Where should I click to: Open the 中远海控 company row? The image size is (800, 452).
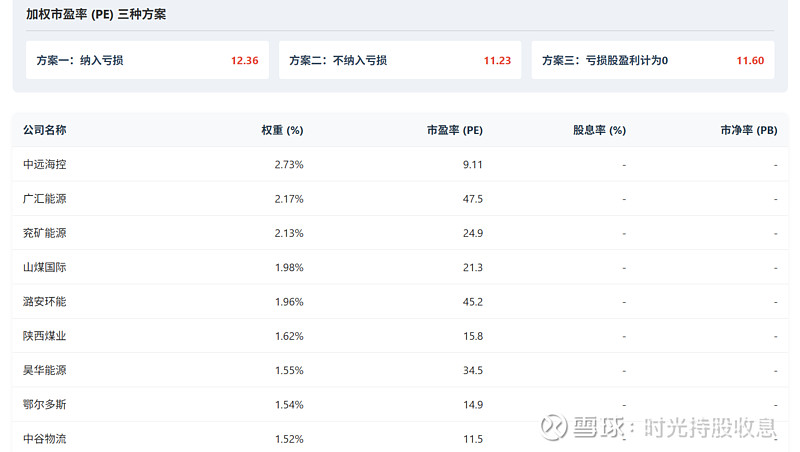[x=401, y=164]
